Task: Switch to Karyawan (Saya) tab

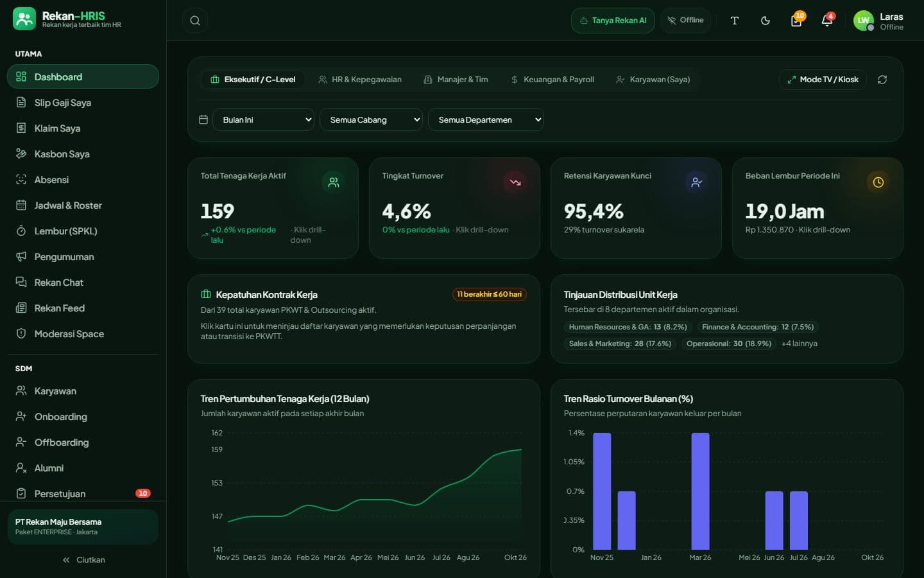Action: [x=653, y=80]
